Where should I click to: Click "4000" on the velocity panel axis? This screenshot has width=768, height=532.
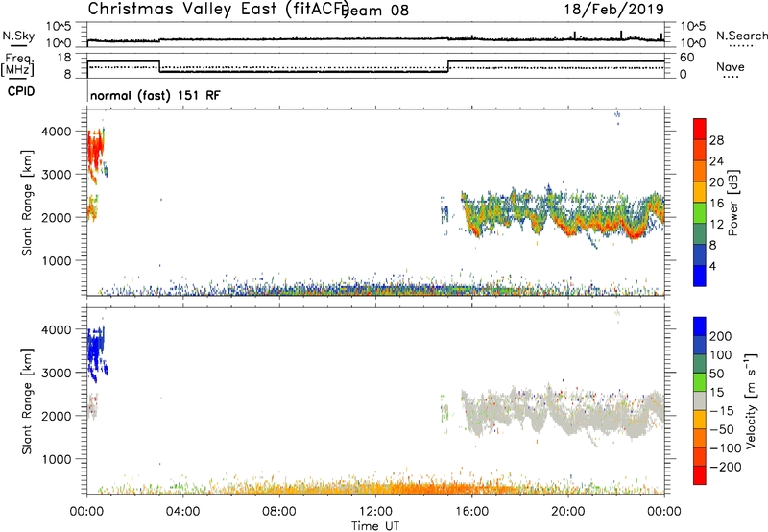56,329
